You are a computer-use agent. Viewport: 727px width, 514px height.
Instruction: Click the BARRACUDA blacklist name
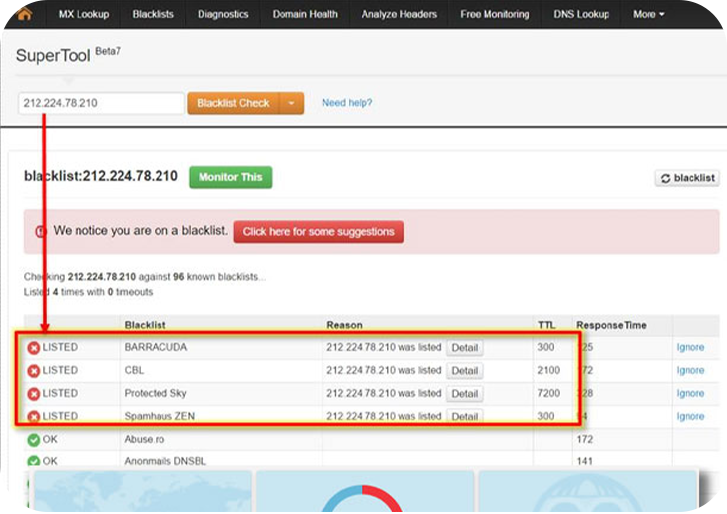coord(156,347)
